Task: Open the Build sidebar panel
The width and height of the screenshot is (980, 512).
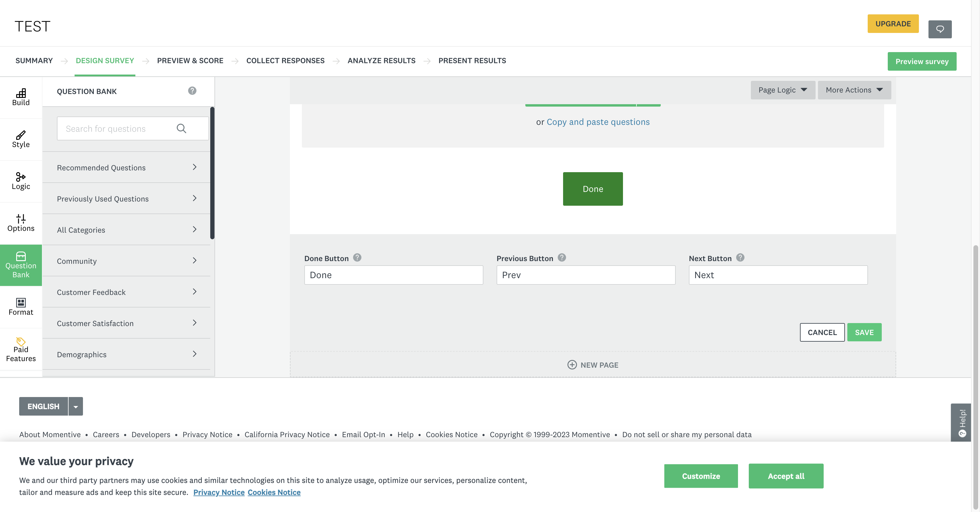Action: click(x=21, y=97)
